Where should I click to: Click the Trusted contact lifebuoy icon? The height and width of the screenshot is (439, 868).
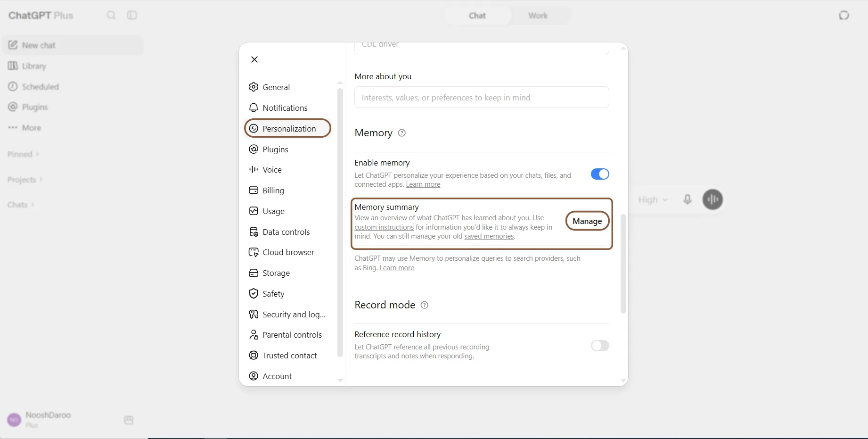(x=254, y=356)
